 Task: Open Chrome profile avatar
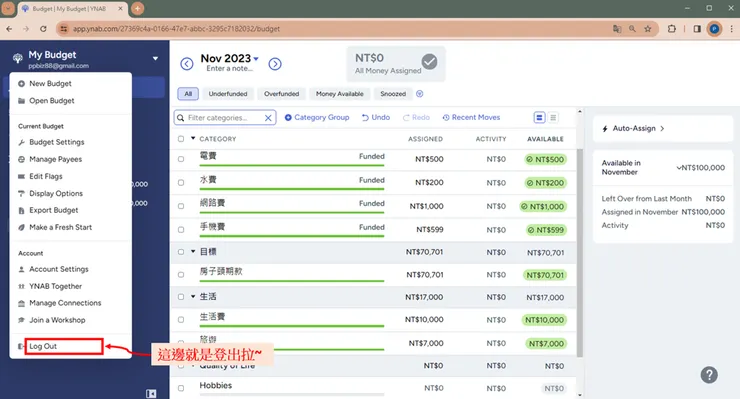[714, 29]
